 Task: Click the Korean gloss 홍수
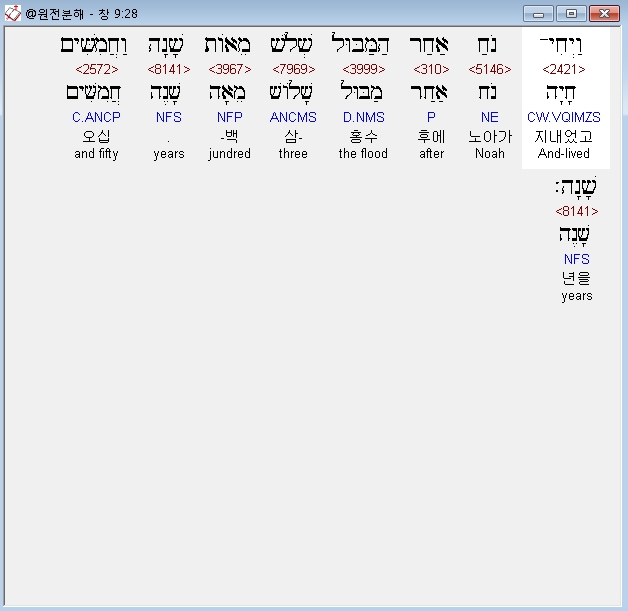click(x=363, y=137)
